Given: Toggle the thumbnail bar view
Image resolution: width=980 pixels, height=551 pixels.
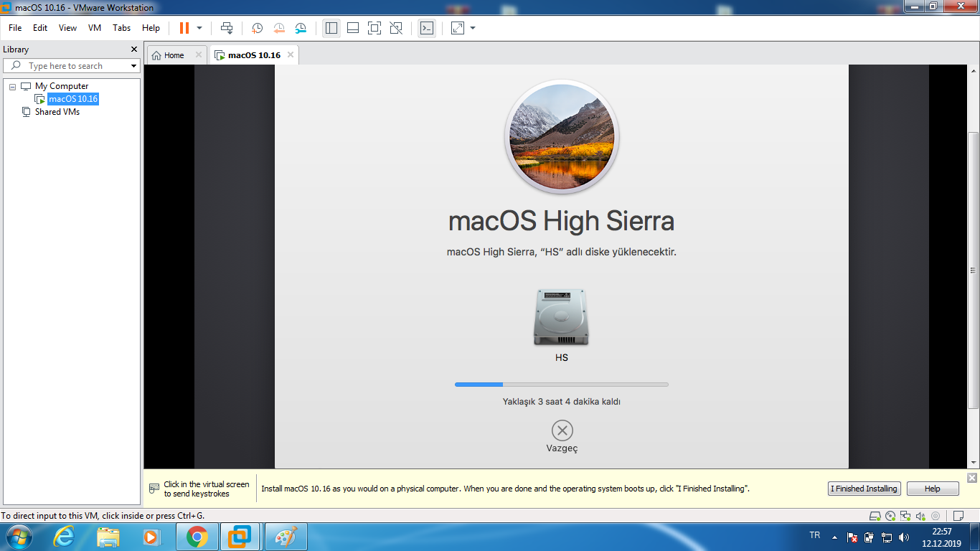Looking at the screenshot, I should point(353,28).
